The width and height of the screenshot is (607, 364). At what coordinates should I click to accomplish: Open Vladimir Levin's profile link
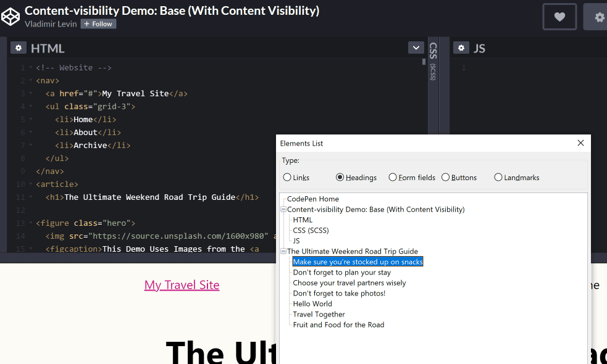51,24
